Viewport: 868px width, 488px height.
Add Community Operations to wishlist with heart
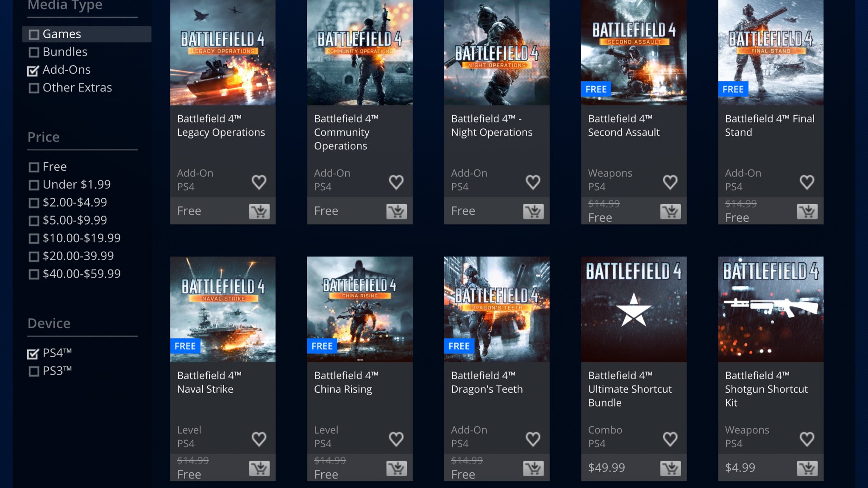tap(396, 182)
